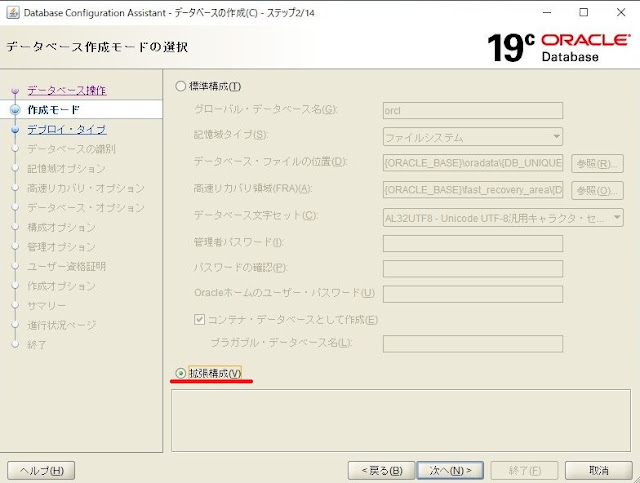The height and width of the screenshot is (483, 640).
Task: Open the データベース操作 step link
Action: pyautogui.click(x=67, y=90)
